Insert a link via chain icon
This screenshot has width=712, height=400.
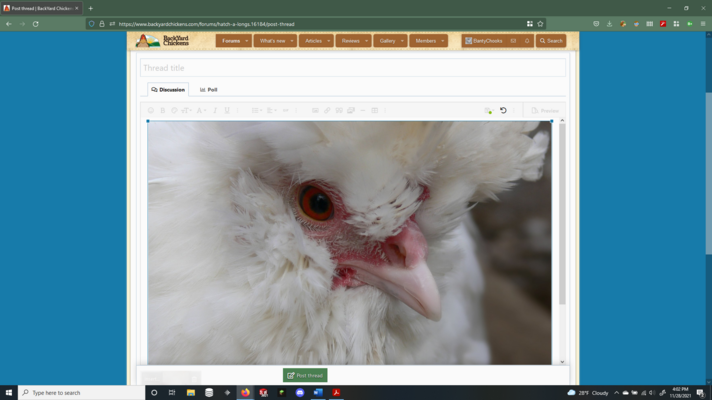327,110
